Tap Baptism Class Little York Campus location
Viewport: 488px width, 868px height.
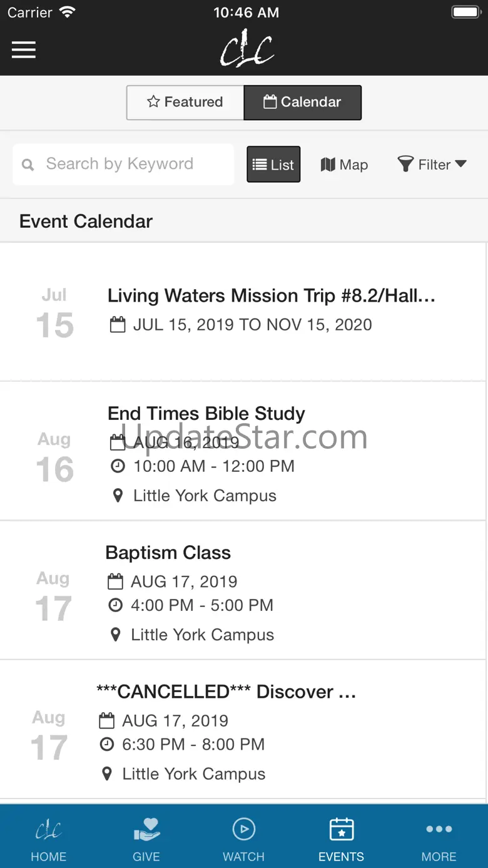(x=201, y=635)
